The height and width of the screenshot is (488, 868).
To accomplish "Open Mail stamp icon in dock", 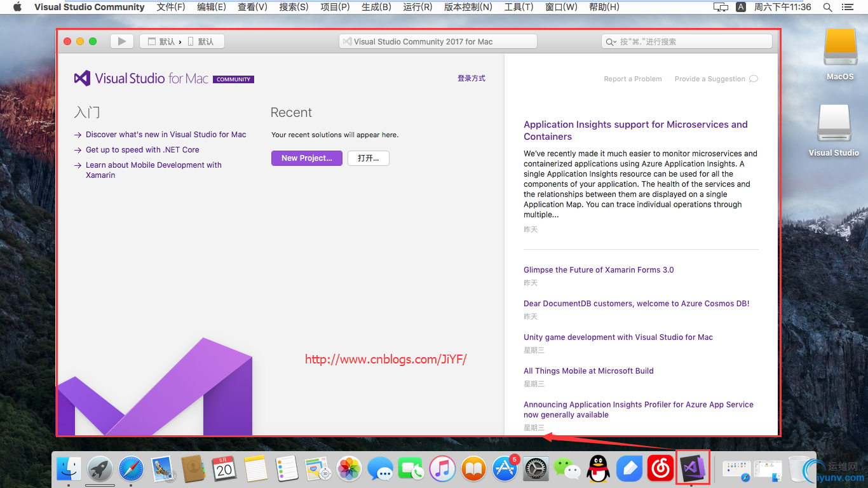I will 162,469.
